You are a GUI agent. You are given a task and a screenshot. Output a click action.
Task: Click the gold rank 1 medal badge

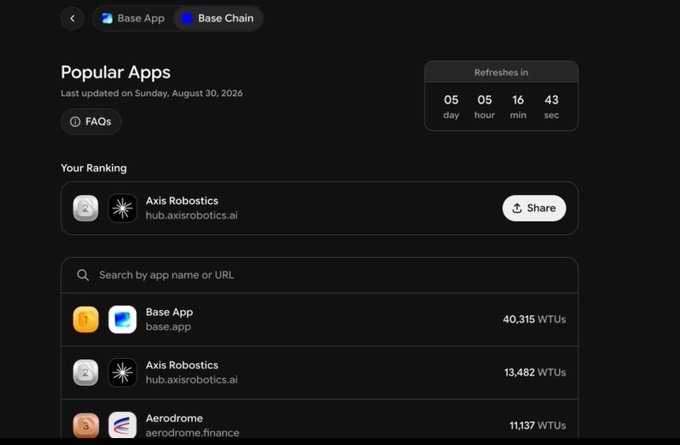tap(85, 320)
